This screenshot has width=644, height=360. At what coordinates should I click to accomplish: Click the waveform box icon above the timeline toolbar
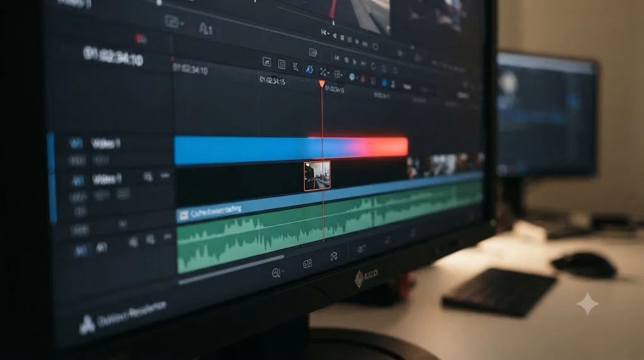tap(313, 52)
